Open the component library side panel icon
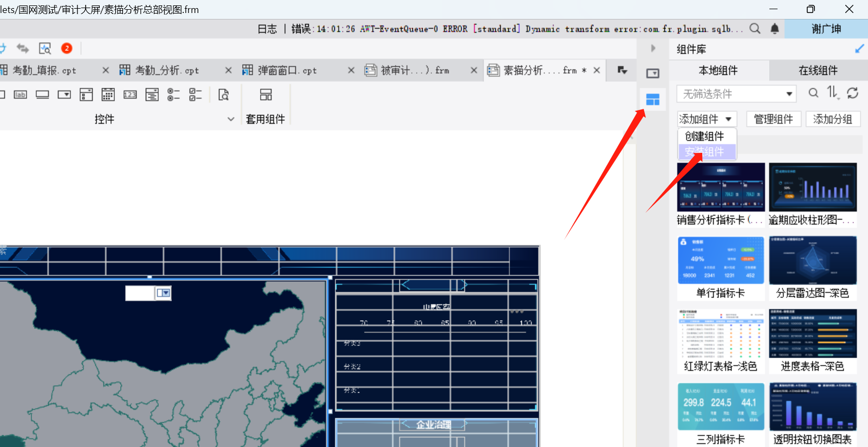This screenshot has height=447, width=868. coord(653,99)
